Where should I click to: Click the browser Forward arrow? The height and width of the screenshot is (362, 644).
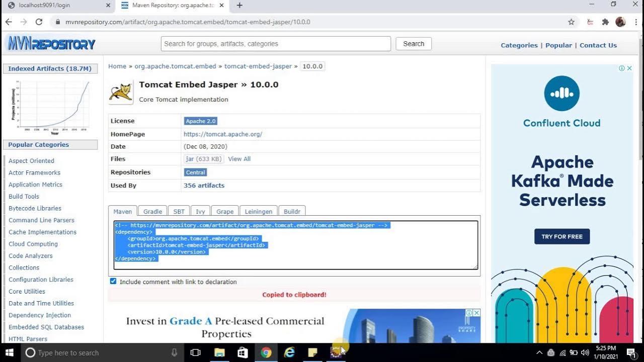click(24, 22)
